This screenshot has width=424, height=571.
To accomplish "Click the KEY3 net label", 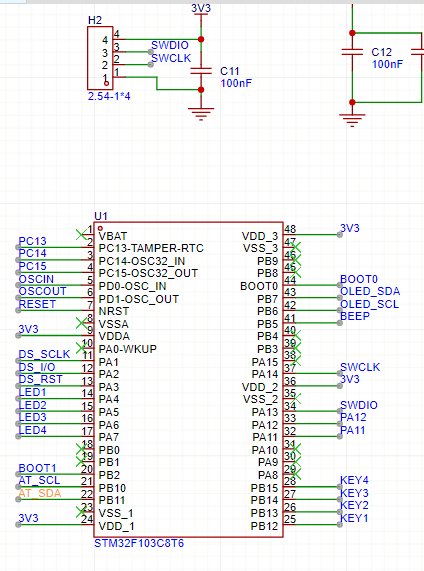I will tap(354, 493).
